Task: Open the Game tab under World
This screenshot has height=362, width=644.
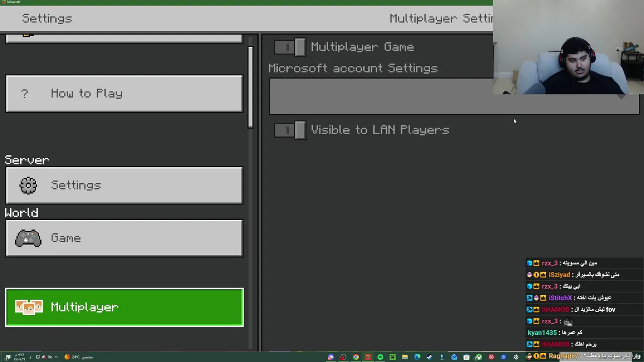Action: point(124,238)
